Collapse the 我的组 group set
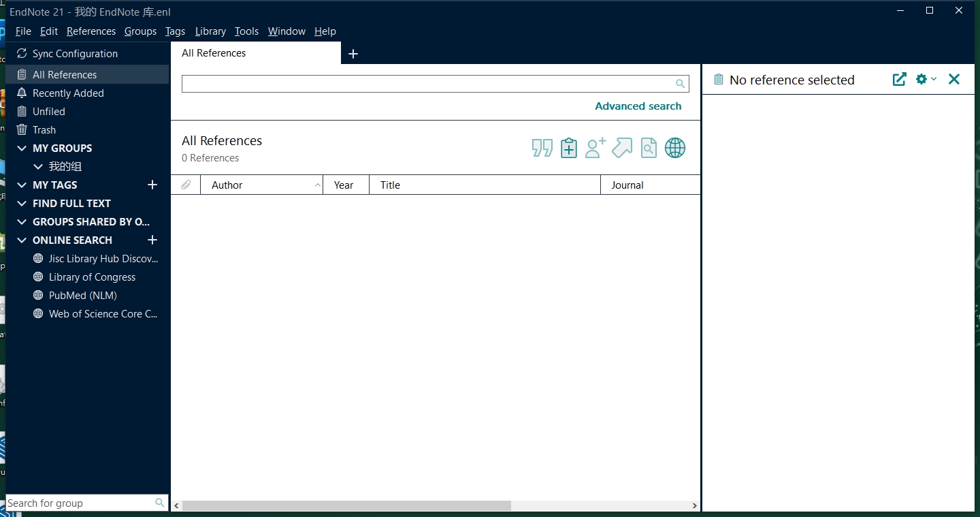This screenshot has height=517, width=980. pos(38,166)
